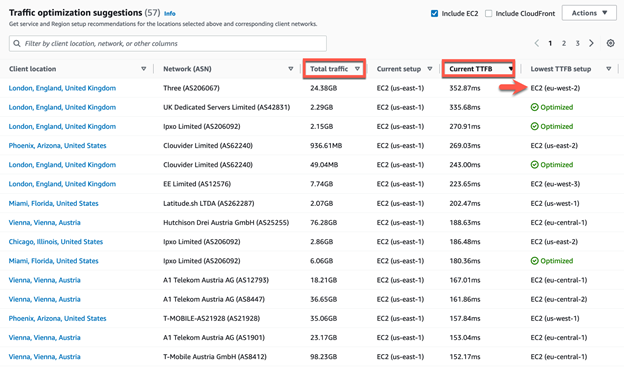Open London link for Three (AS206067) row
Viewport: 624px width, 371px height.
(x=62, y=88)
